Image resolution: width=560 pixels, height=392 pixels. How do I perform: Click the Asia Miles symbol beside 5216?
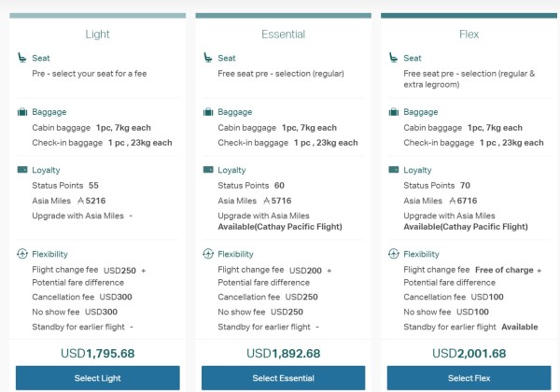point(81,201)
